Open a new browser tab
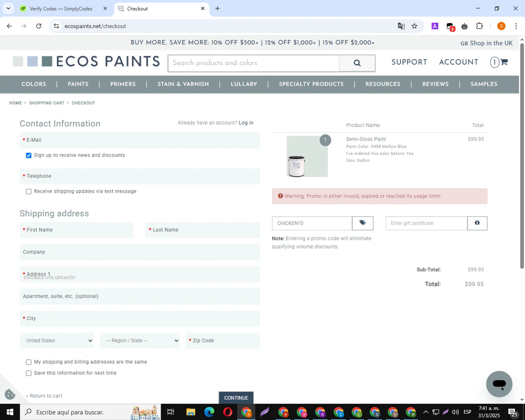525x420 pixels. [x=217, y=8]
